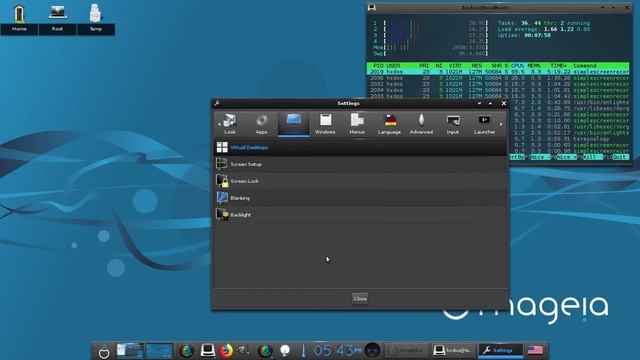This screenshot has height=360, width=640.
Task: Launch Firefox from the shelf
Action: pyautogui.click(x=226, y=351)
